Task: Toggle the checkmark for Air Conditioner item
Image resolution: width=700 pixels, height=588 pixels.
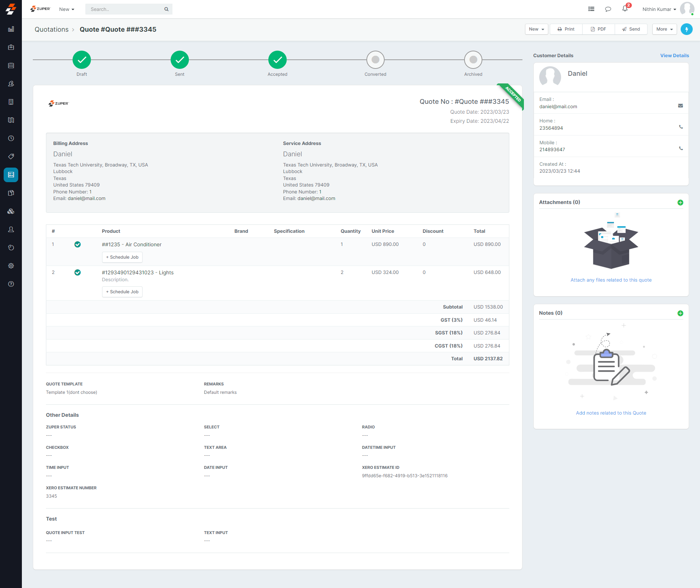Action: (x=78, y=244)
